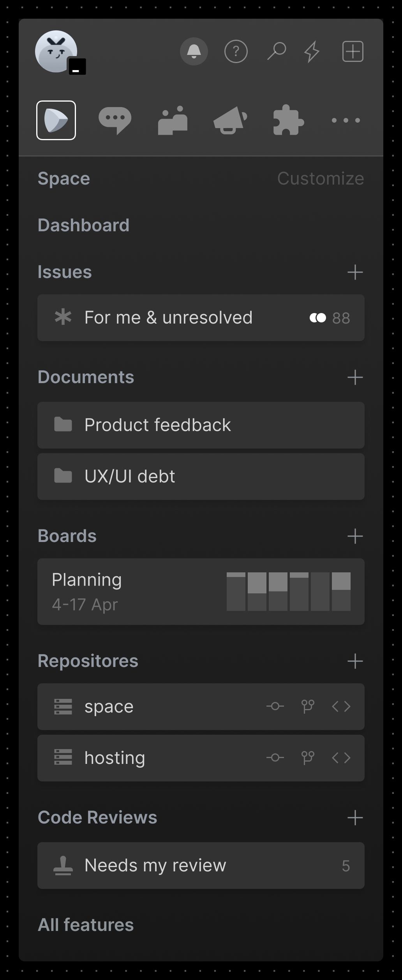The image size is (402, 980).
Task: Open the Planning board sprint chart
Action: (289, 591)
